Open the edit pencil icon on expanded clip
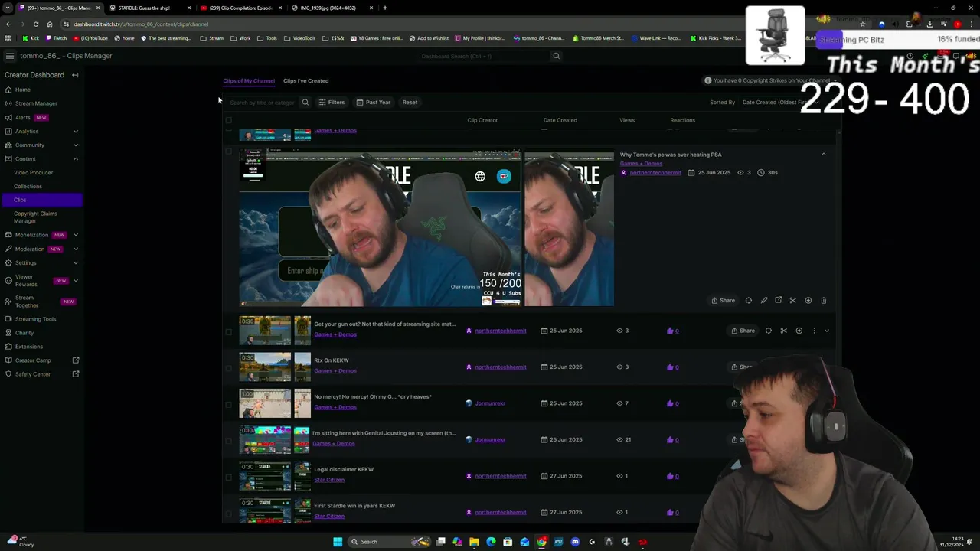Viewport: 980px width, 551px height. pyautogui.click(x=763, y=300)
